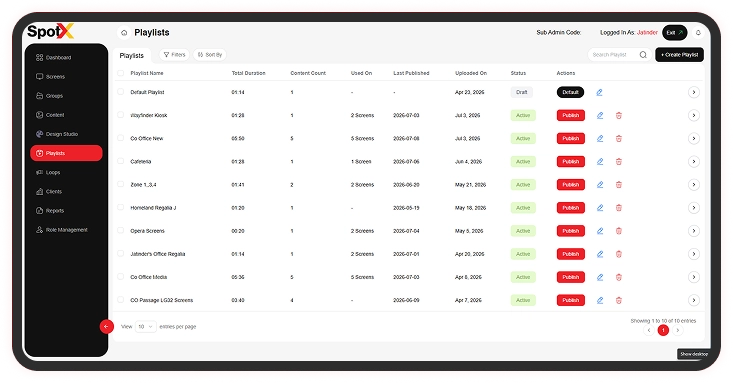
Task: Delete the Cafeteria playlist using trash icon
Action: (x=618, y=162)
